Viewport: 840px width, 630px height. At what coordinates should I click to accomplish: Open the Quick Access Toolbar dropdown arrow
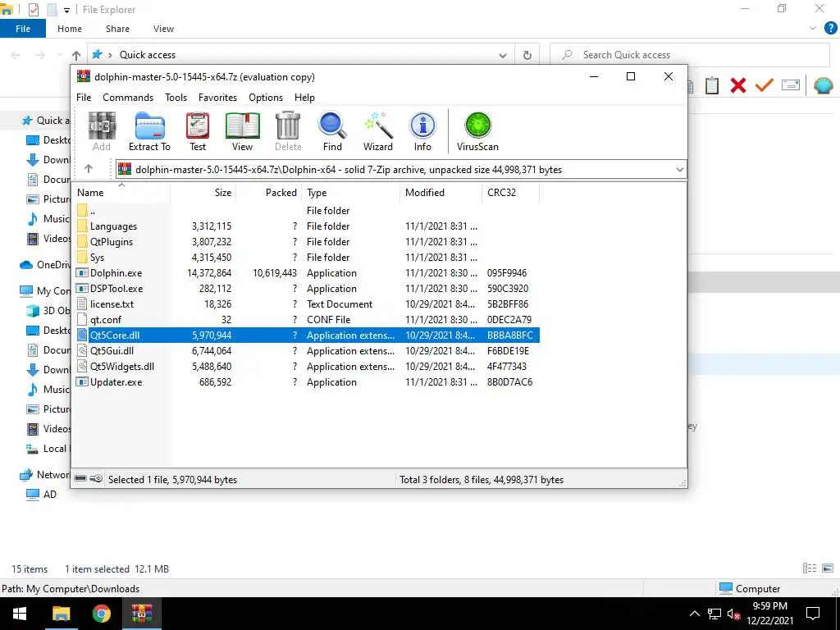(66, 10)
